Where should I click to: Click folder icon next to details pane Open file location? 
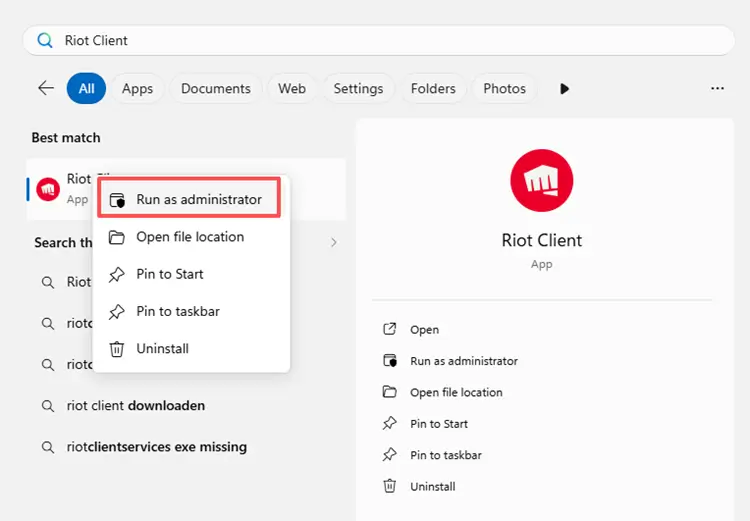click(x=390, y=392)
